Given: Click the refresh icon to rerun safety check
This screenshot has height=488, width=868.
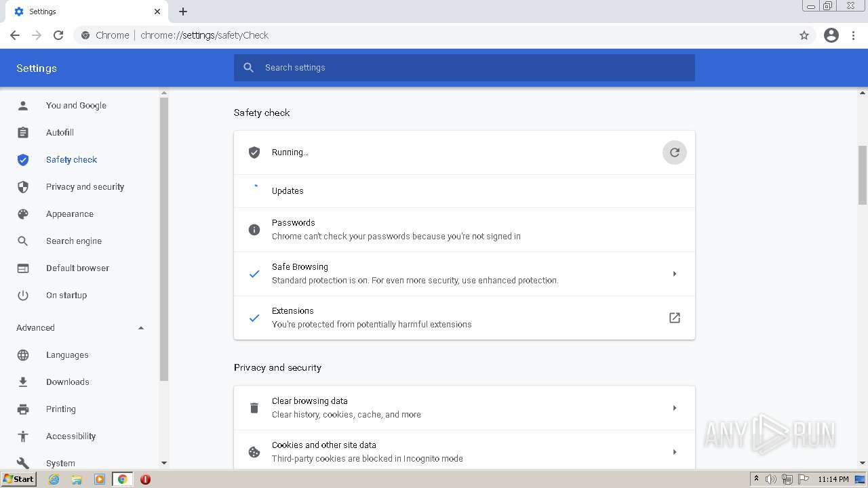Looking at the screenshot, I should (x=675, y=152).
